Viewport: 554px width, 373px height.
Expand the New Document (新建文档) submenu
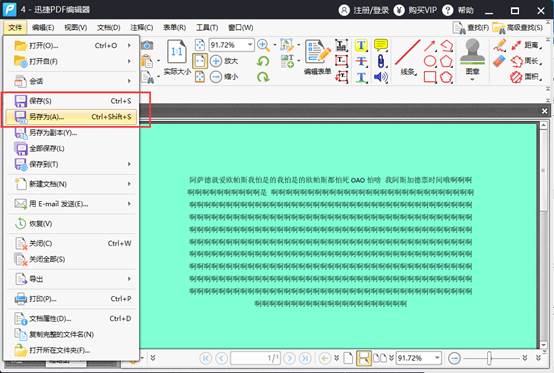(129, 184)
